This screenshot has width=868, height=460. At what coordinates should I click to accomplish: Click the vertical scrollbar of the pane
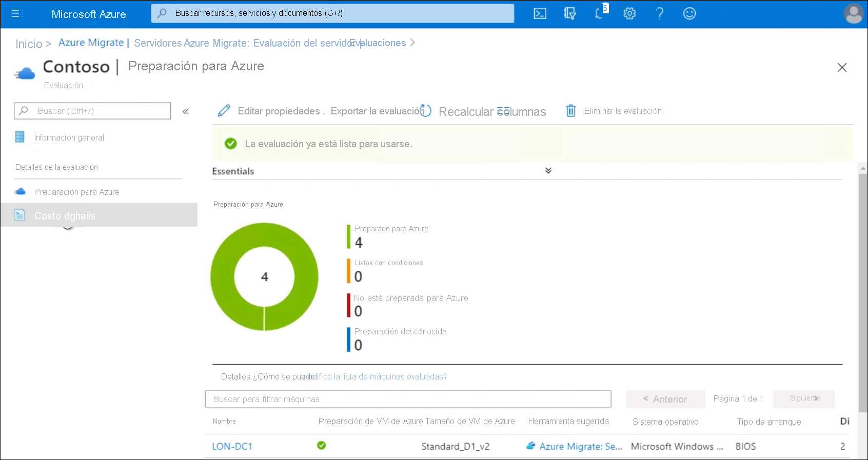pos(863,292)
